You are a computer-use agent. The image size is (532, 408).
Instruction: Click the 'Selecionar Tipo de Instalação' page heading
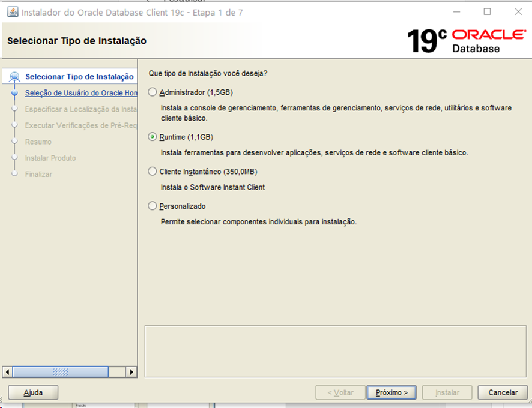(77, 41)
